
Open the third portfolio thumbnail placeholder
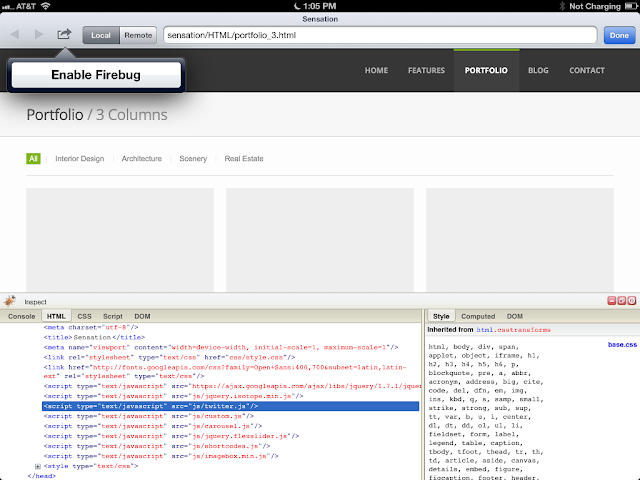520,240
